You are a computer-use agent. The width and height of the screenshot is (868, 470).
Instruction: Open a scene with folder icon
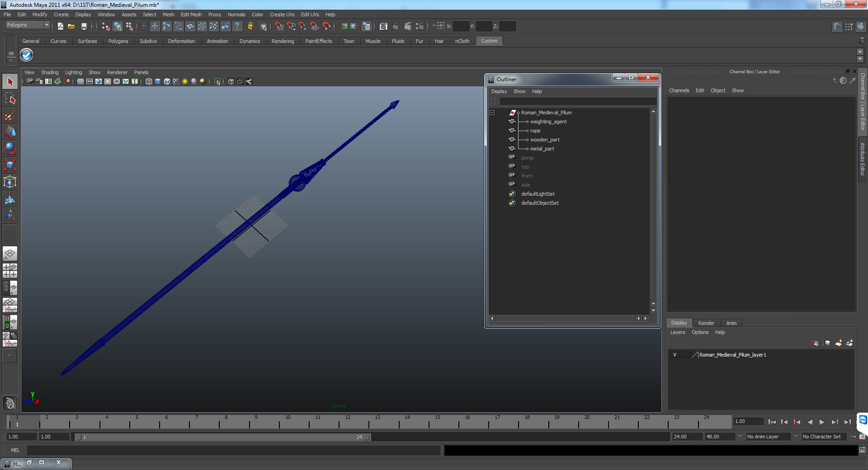71,26
